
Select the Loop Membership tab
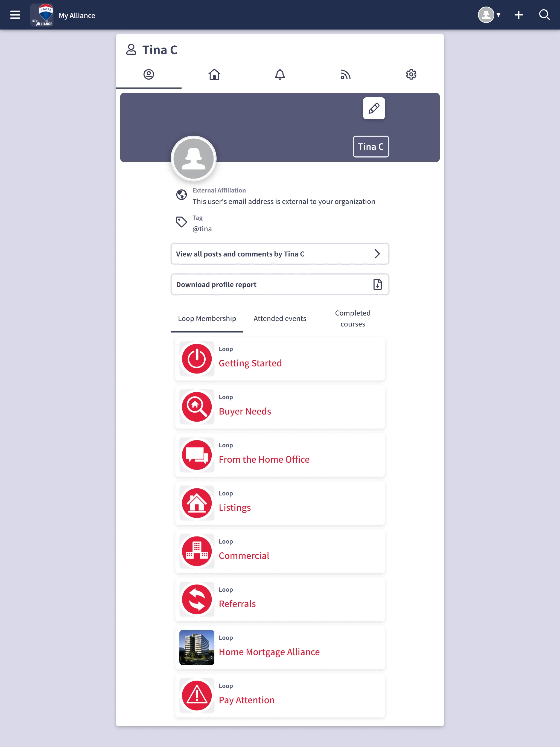(x=206, y=318)
